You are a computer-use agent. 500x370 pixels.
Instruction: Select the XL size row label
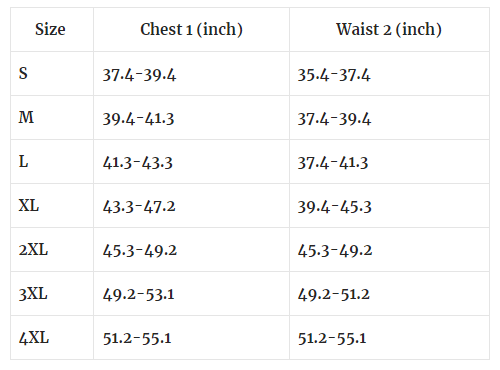coord(29,205)
